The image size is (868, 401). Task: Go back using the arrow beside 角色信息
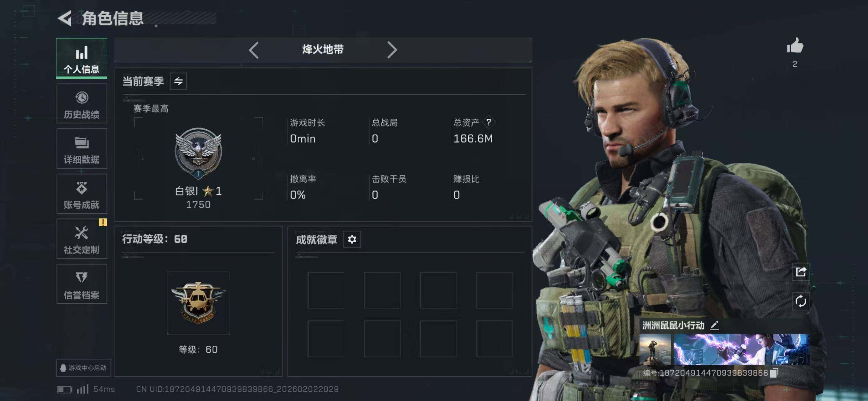click(65, 18)
